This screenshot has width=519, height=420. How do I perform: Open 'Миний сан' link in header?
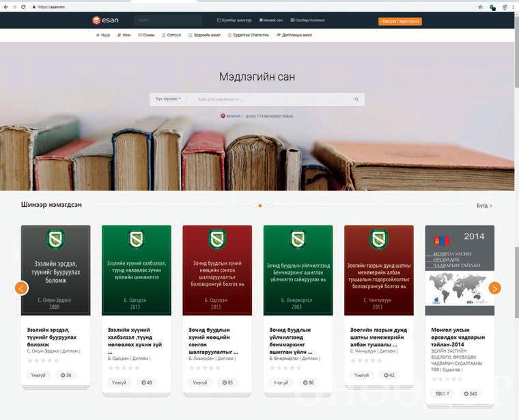[x=271, y=20]
